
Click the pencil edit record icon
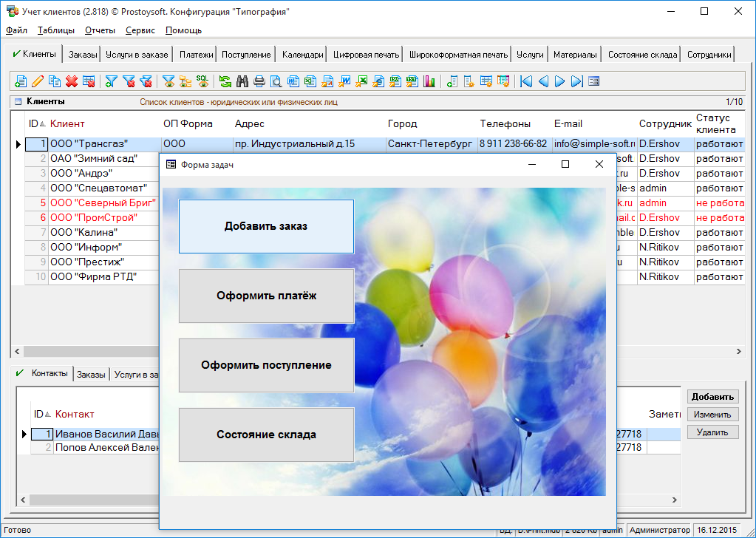tap(38, 81)
